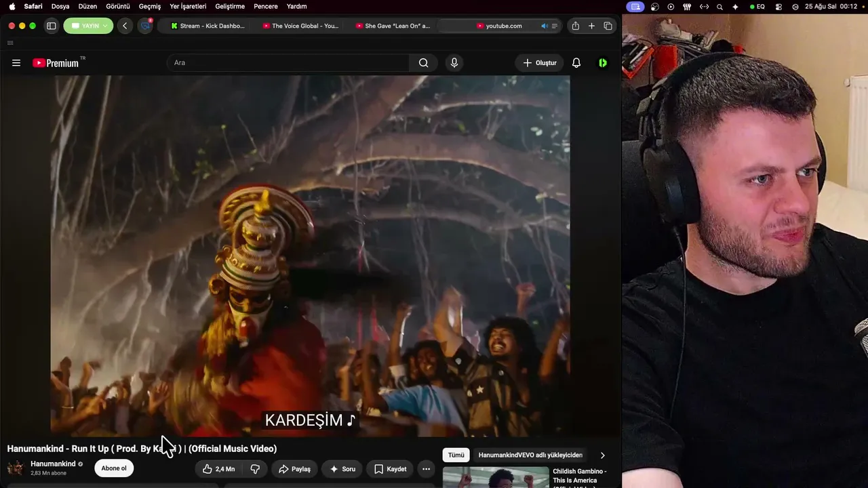Open the Düzen menu
Image resolution: width=868 pixels, height=488 pixels.
tap(87, 6)
